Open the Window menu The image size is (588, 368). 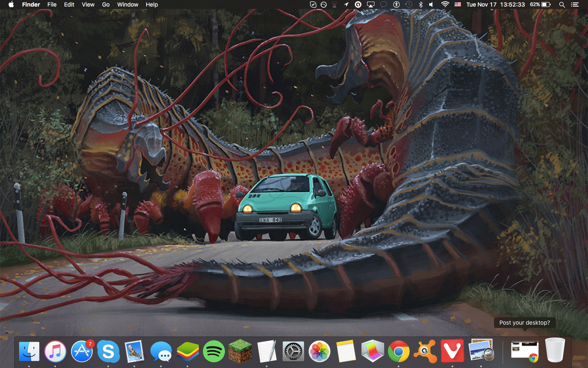click(x=127, y=4)
